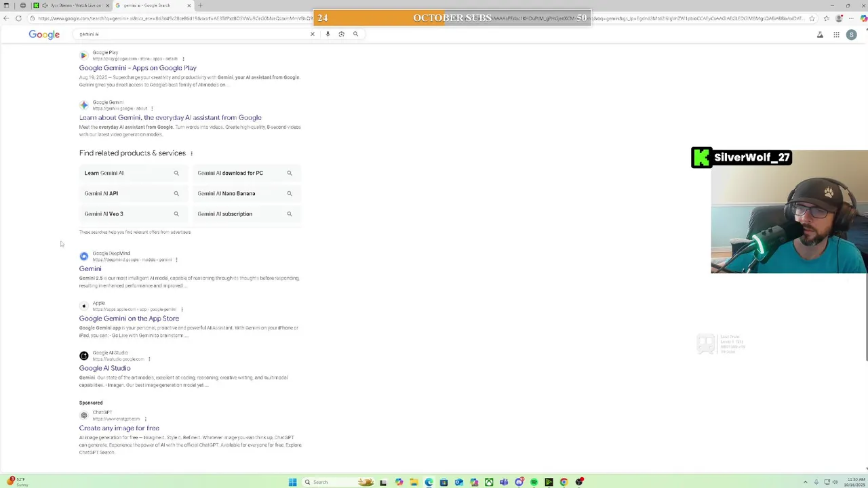Screen dimensions: 868x488
Task: Open more options for Google Play result
Action: coord(183,58)
